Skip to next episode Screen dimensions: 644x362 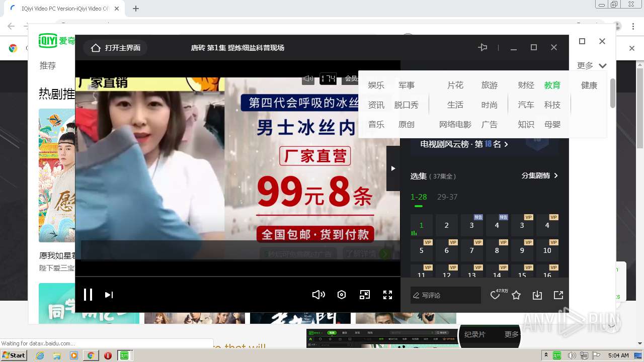click(x=109, y=295)
